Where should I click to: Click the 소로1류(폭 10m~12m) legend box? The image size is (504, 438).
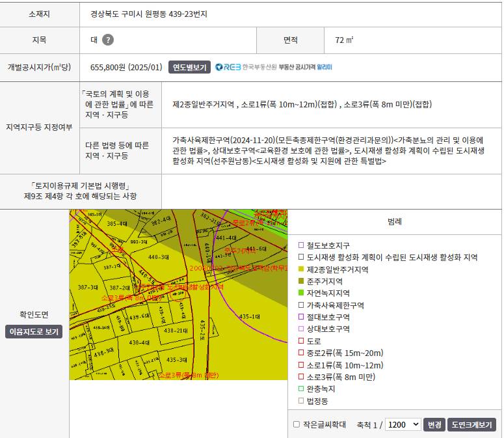[x=301, y=365]
